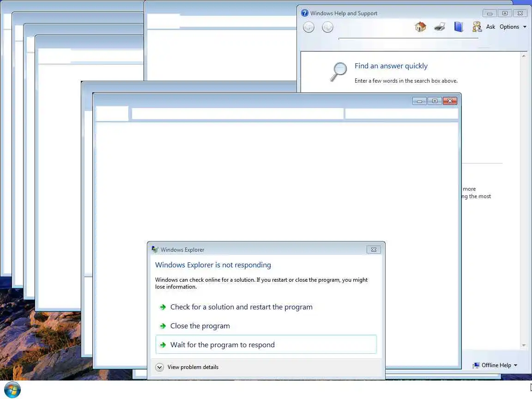
Task: Open the Offline Help dropdown menu
Action: click(x=496, y=365)
